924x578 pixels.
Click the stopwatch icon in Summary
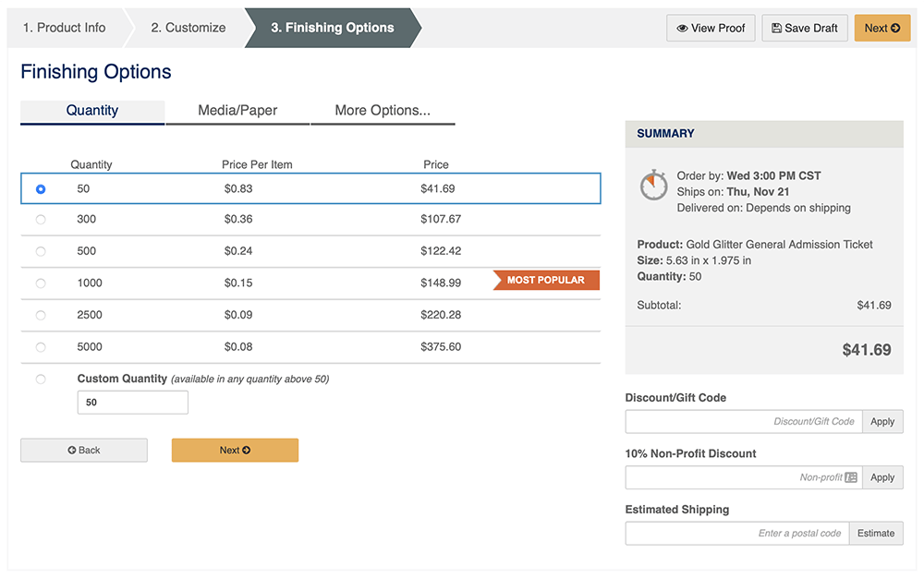coord(653,186)
